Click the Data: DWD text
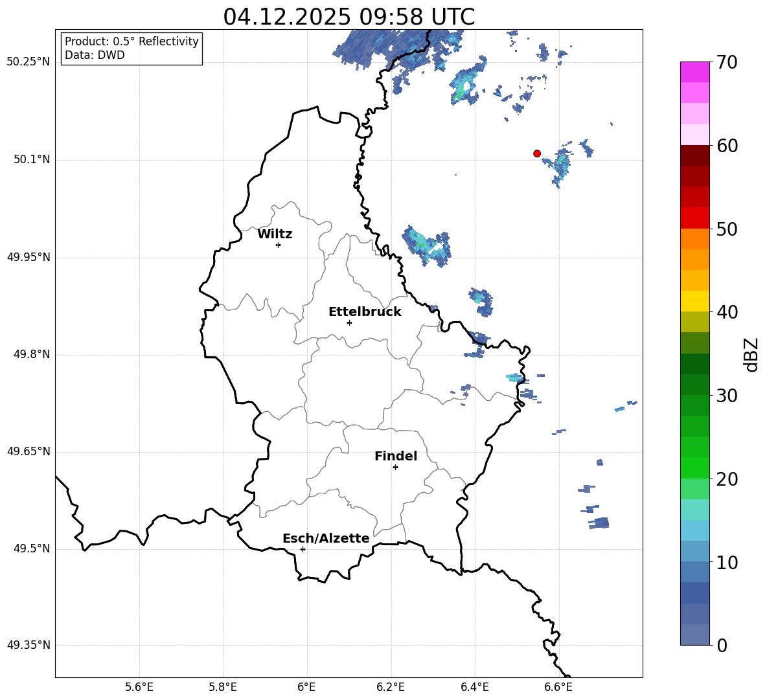This screenshot has width=767, height=700. (95, 55)
